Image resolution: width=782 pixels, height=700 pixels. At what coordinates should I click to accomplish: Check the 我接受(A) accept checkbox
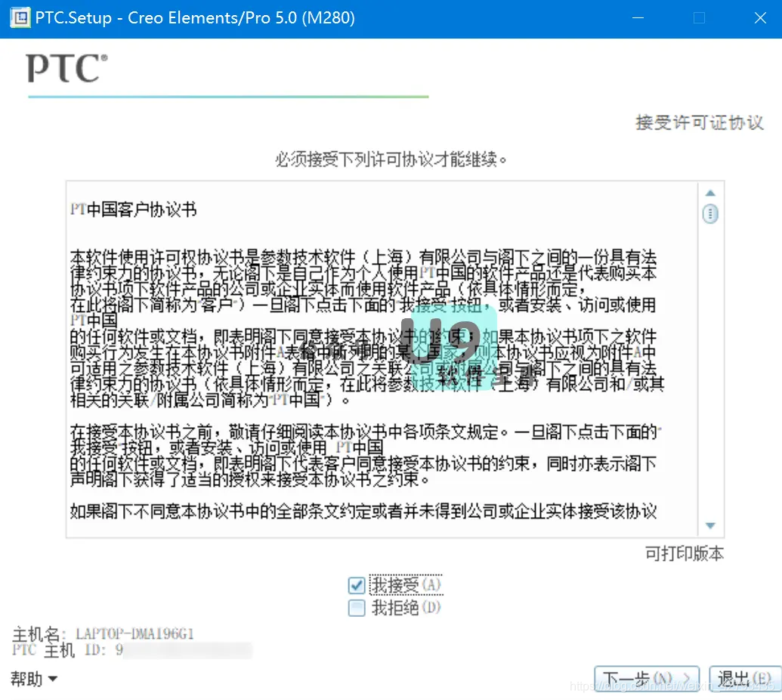[356, 585]
